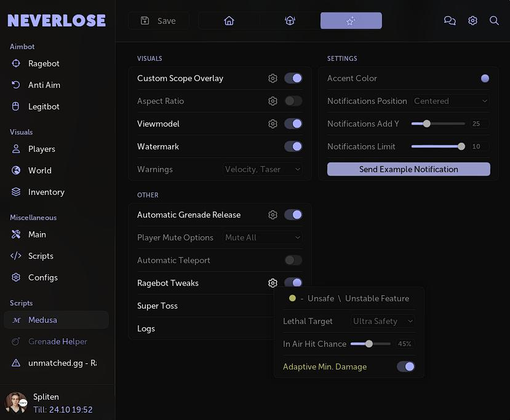Image resolution: width=510 pixels, height=420 pixels.
Task: Click Send Example Notification button
Action: [408, 170]
